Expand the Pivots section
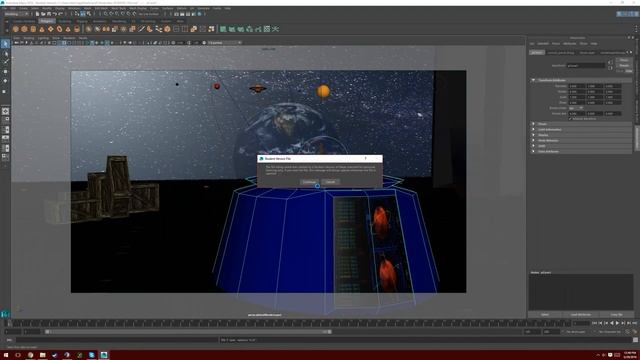Viewport: 640px width, 360px height. [x=581, y=124]
